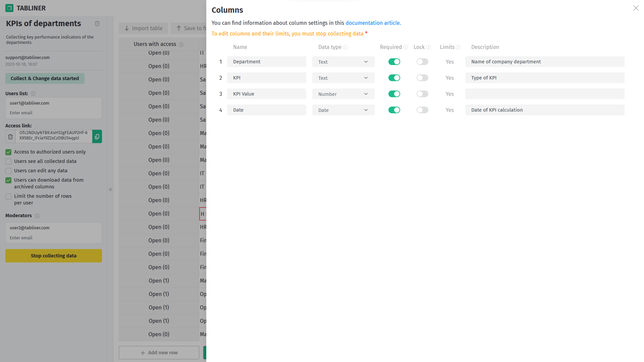Check Users see all collected data
Image resolution: width=644 pixels, height=362 pixels.
(8, 161)
